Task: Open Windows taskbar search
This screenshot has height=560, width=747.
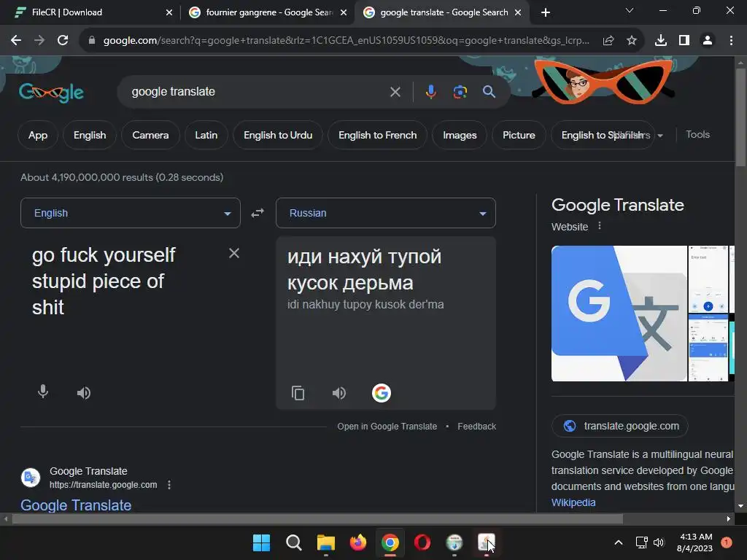Action: (293, 542)
